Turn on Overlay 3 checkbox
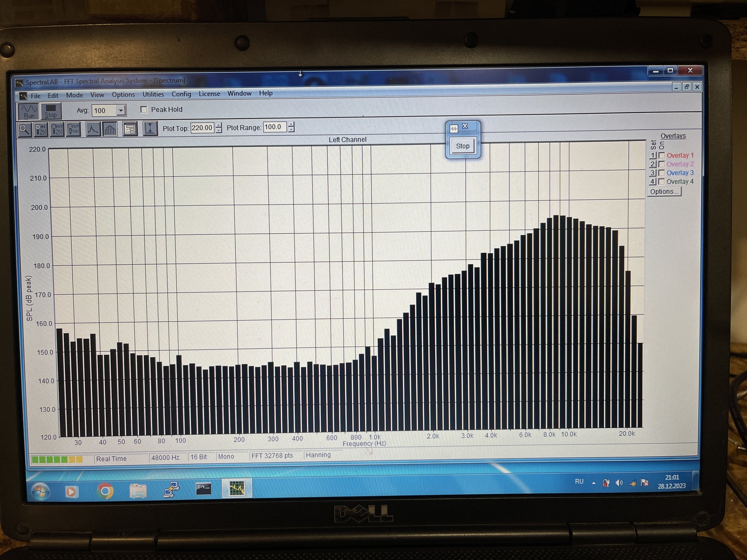The height and width of the screenshot is (560, 747). coord(661,173)
